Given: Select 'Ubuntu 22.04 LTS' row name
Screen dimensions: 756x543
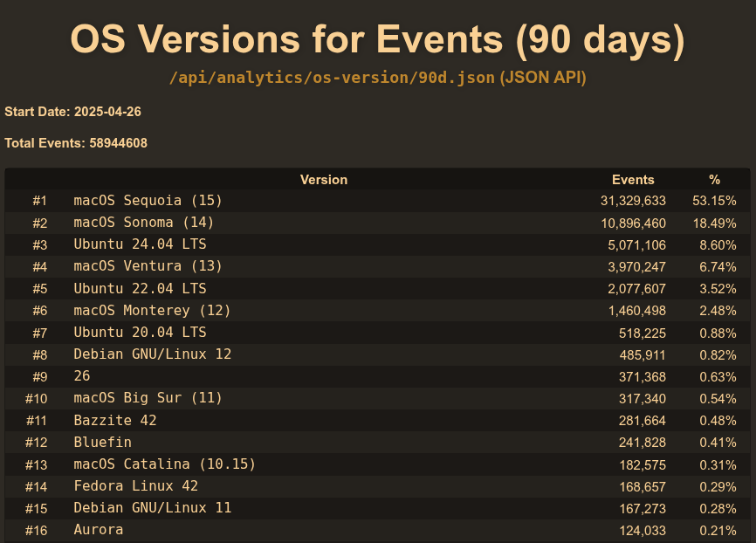Looking at the screenshot, I should pyautogui.click(x=140, y=288).
